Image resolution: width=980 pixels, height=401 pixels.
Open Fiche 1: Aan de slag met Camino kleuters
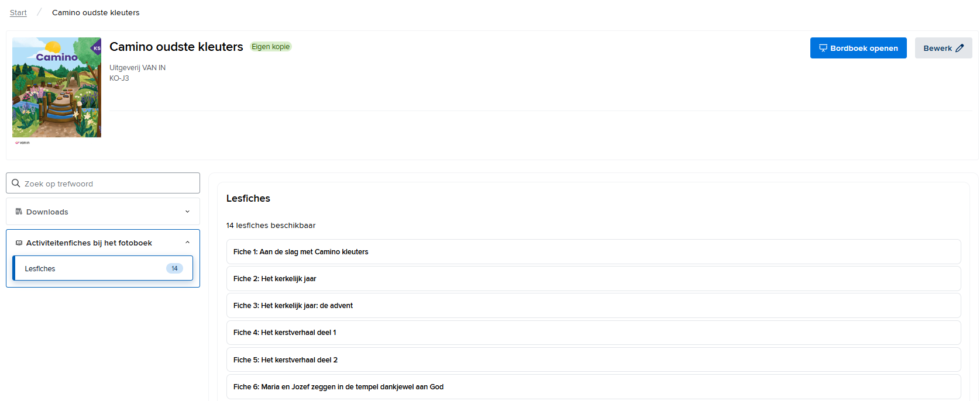[593, 252]
